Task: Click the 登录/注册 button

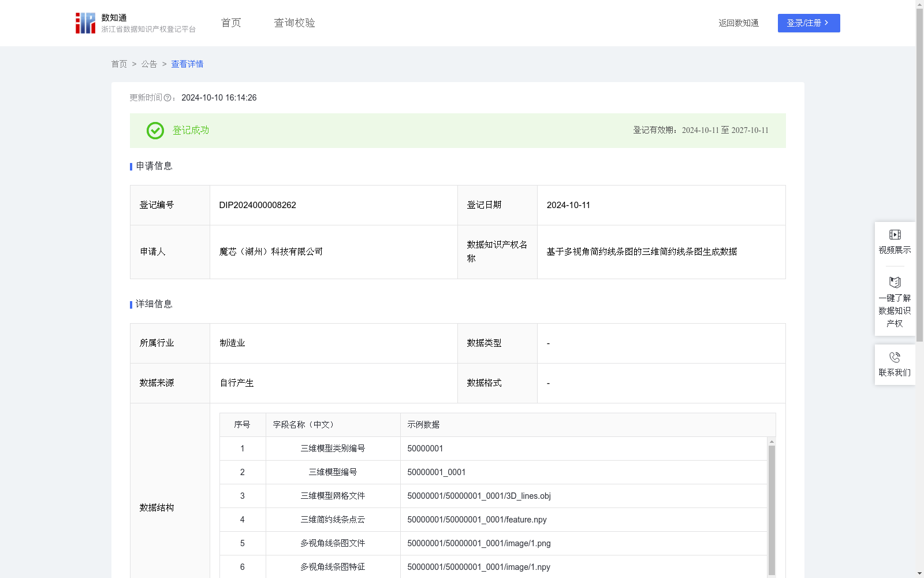Action: click(x=808, y=23)
